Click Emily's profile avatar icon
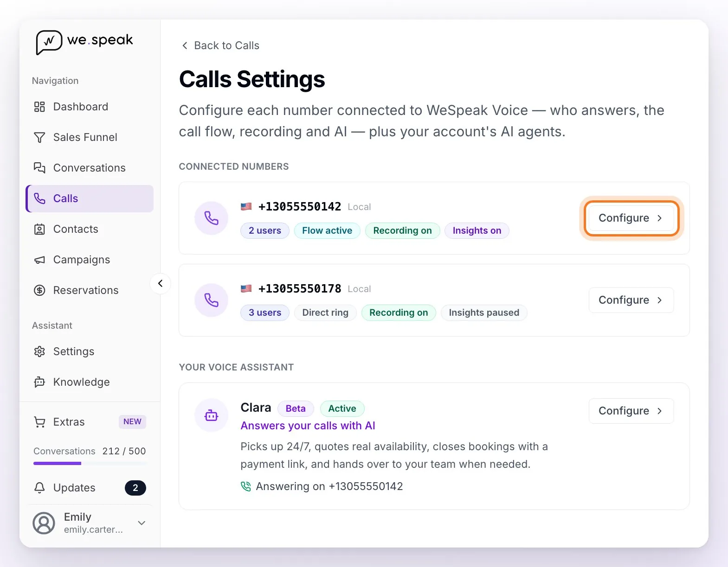The width and height of the screenshot is (728, 567). 44,523
